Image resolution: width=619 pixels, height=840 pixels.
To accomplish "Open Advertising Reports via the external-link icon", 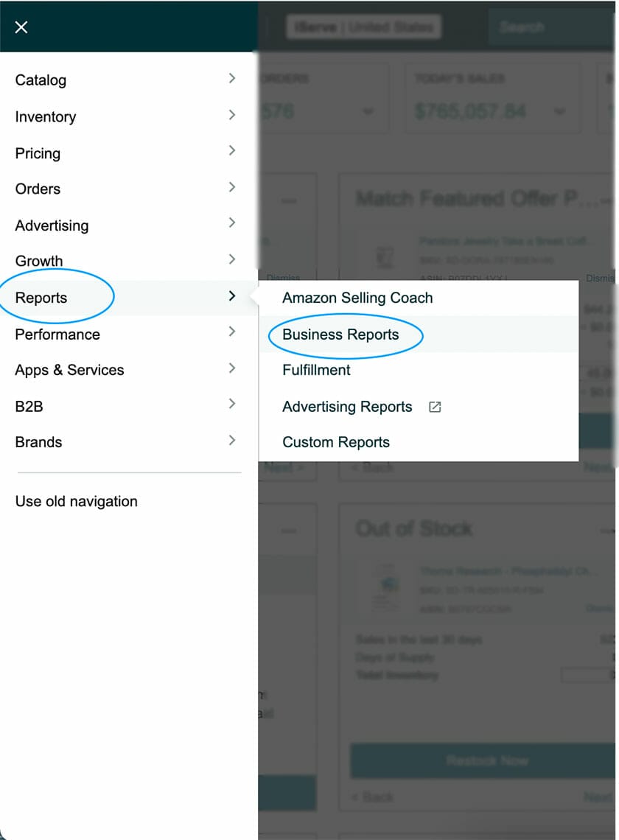I will click(434, 406).
